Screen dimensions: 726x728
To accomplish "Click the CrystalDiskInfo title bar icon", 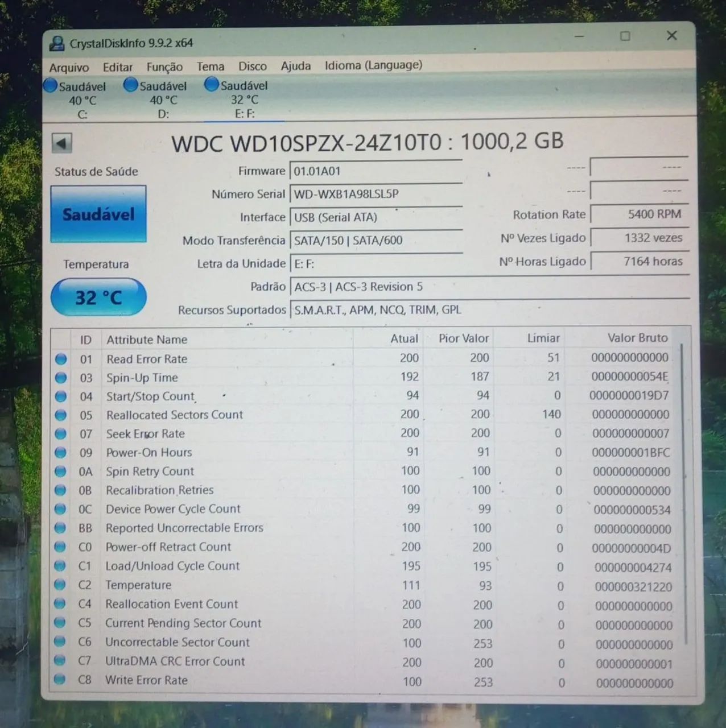I will click(x=57, y=43).
